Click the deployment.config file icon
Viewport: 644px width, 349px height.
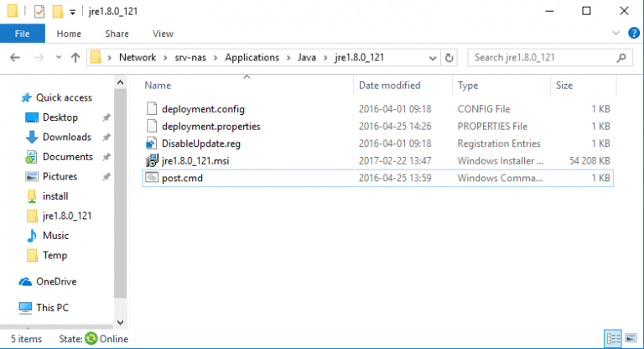152,108
